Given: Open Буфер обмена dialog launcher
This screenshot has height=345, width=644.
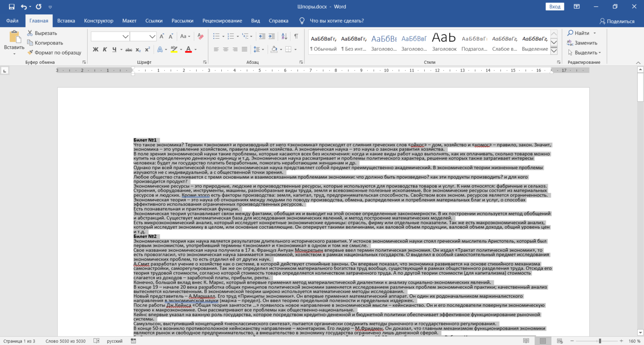Looking at the screenshot, I should pyautogui.click(x=84, y=62).
